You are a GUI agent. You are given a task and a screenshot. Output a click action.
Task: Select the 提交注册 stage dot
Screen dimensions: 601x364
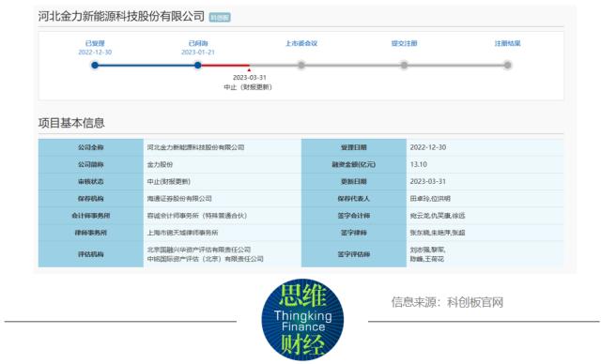pyautogui.click(x=404, y=65)
